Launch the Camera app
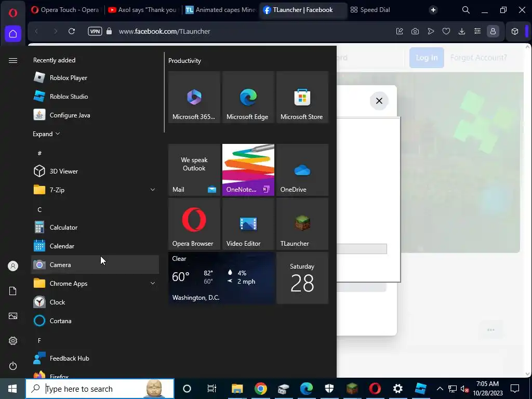This screenshot has height=399, width=532. 95,264
